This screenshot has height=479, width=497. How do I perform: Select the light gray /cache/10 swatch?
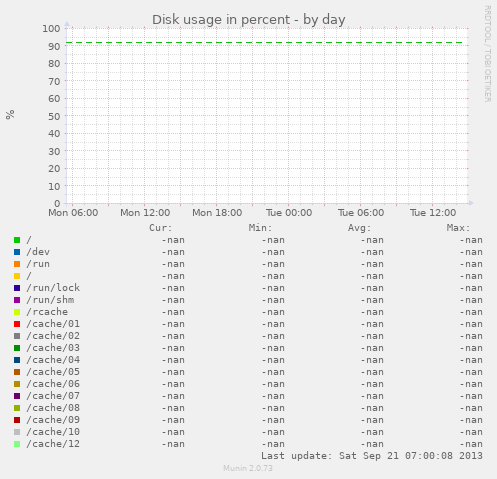point(17,432)
